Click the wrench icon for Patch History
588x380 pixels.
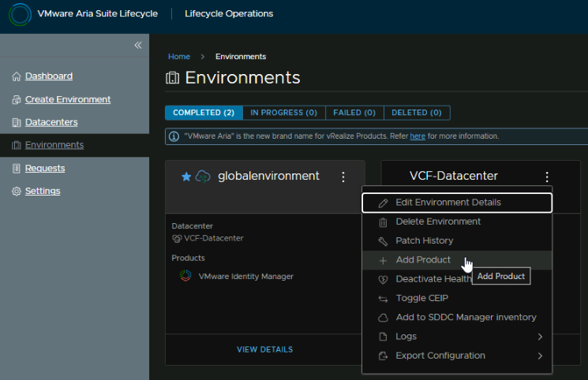(x=383, y=241)
